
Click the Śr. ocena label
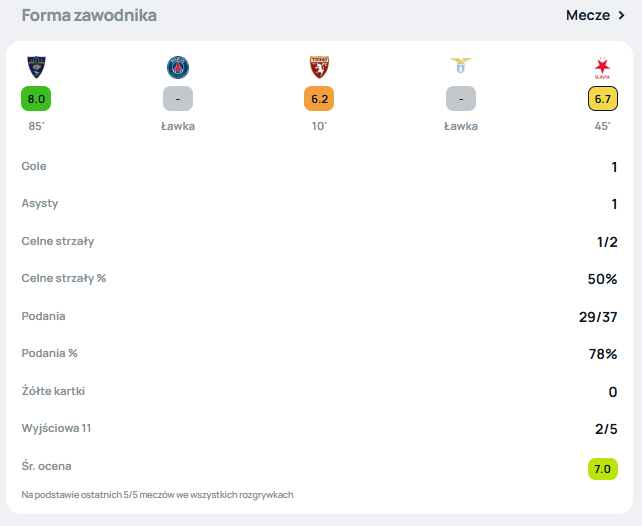coord(46,466)
